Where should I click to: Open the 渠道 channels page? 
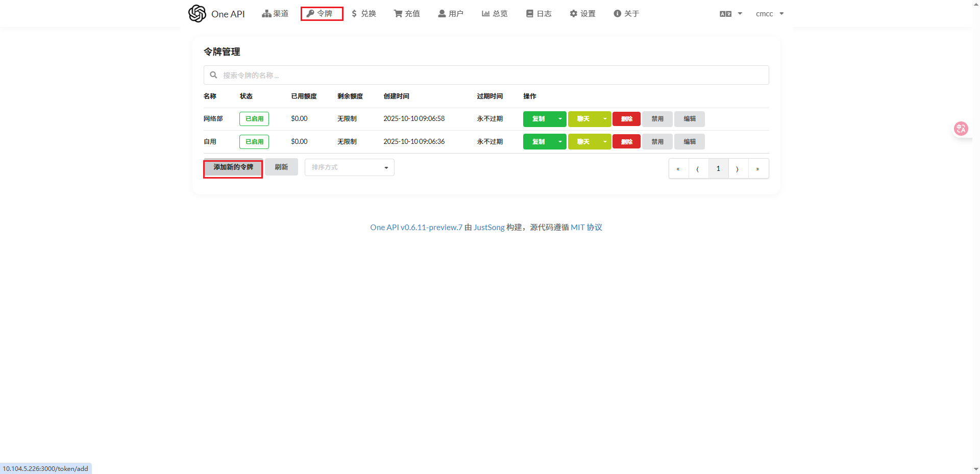[275, 14]
